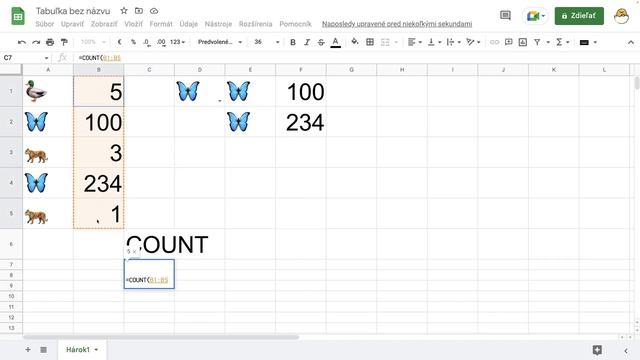Open the Súbor menu
Viewport: 640px width, 360px height.
[x=44, y=24]
